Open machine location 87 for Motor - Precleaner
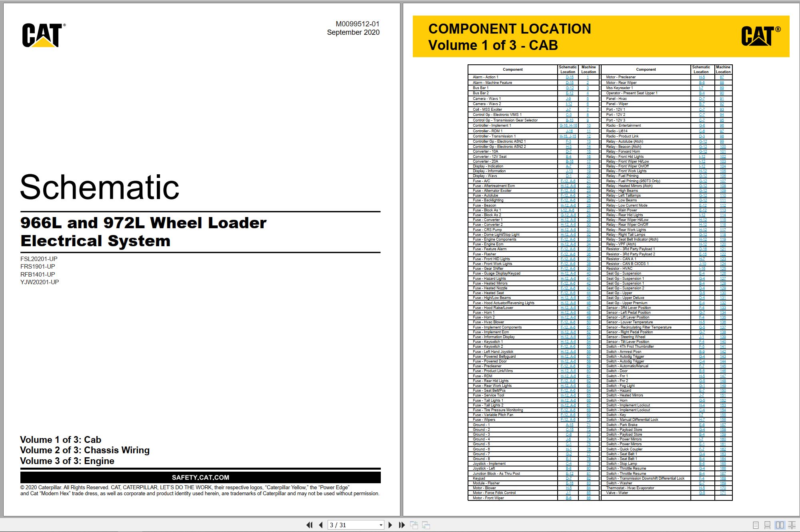This screenshot has width=800, height=532. (x=722, y=77)
